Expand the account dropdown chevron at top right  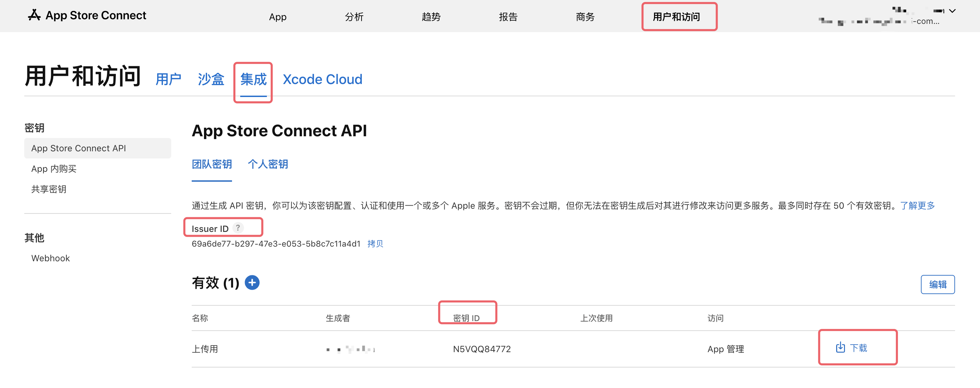[952, 11]
